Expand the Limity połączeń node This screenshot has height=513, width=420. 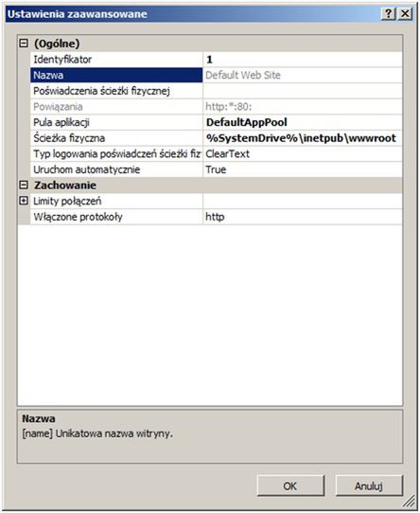pyautogui.click(x=24, y=201)
